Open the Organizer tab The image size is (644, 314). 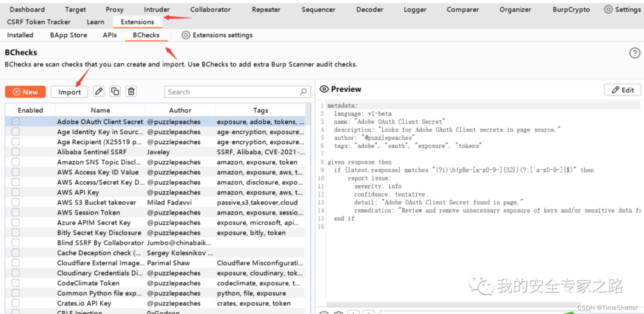click(515, 9)
